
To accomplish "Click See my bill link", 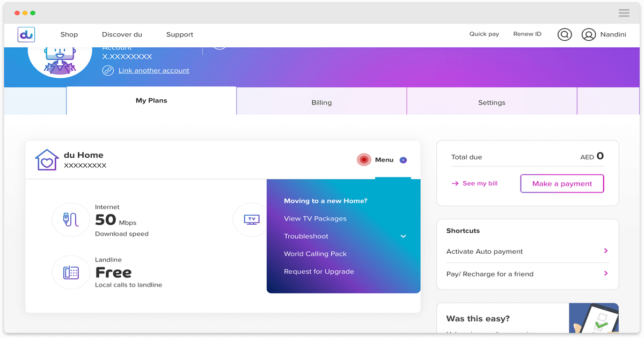I will (x=480, y=183).
